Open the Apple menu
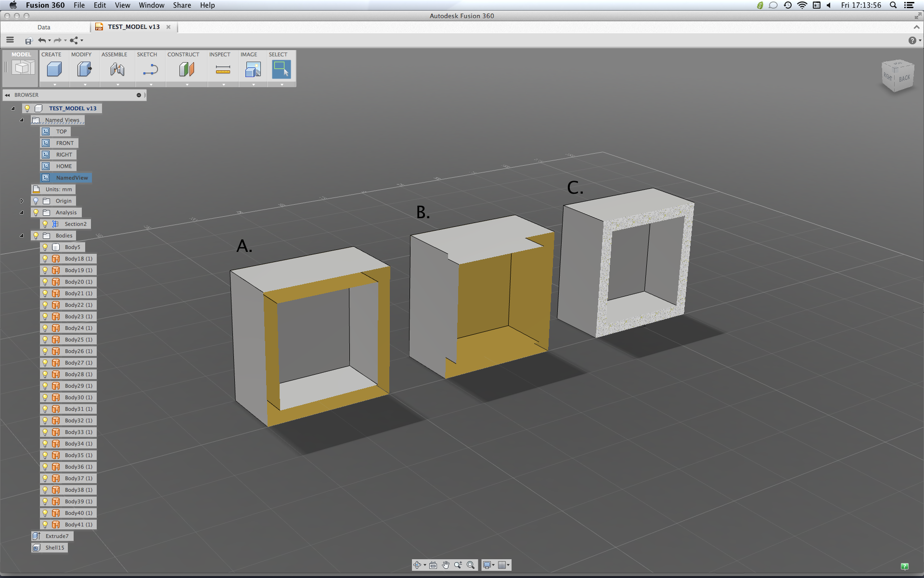 13,5
